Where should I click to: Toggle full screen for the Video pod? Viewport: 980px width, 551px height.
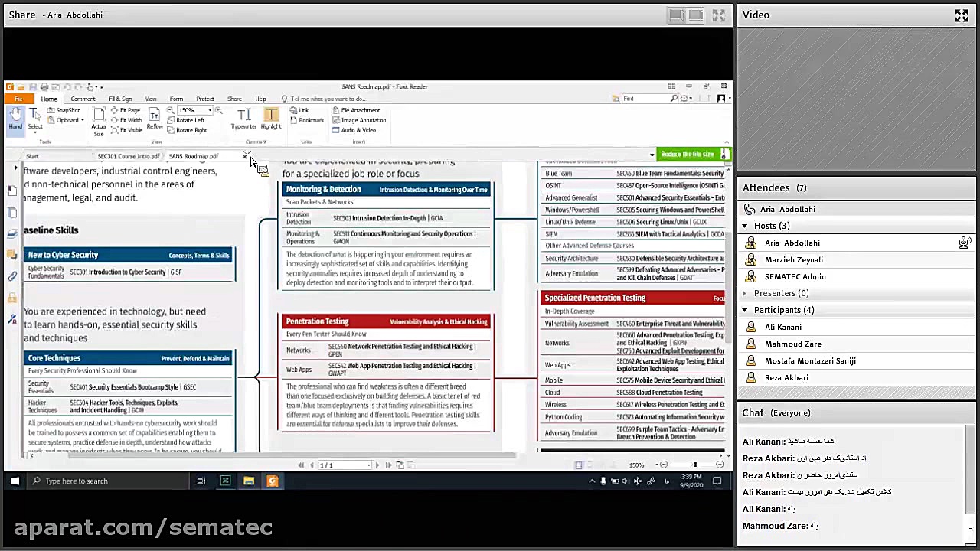[x=962, y=15]
